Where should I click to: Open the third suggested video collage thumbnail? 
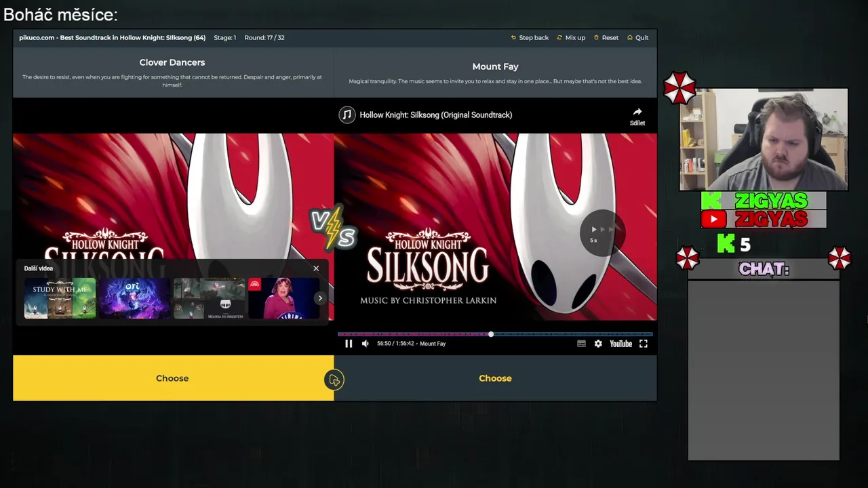point(209,298)
